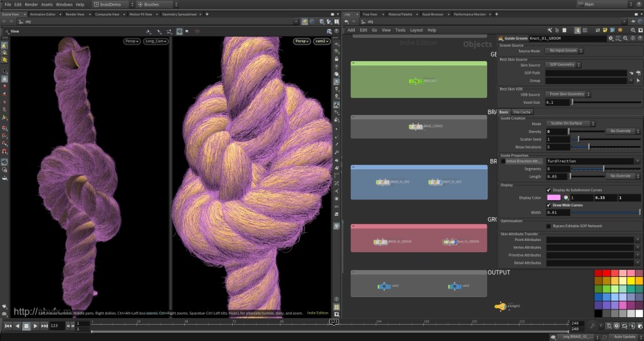644x341 pixels.
Task: Open the Long_Cam camera dropdown in viewport
Action: (155, 42)
